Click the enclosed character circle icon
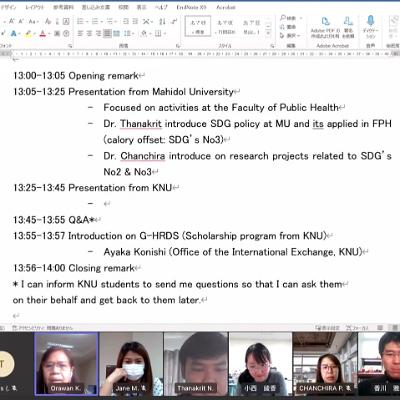This screenshot has width=400, height=400. (66, 33)
